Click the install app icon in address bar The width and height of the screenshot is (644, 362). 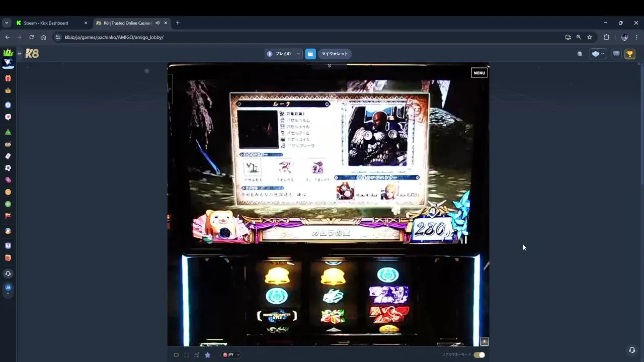pyautogui.click(x=568, y=37)
